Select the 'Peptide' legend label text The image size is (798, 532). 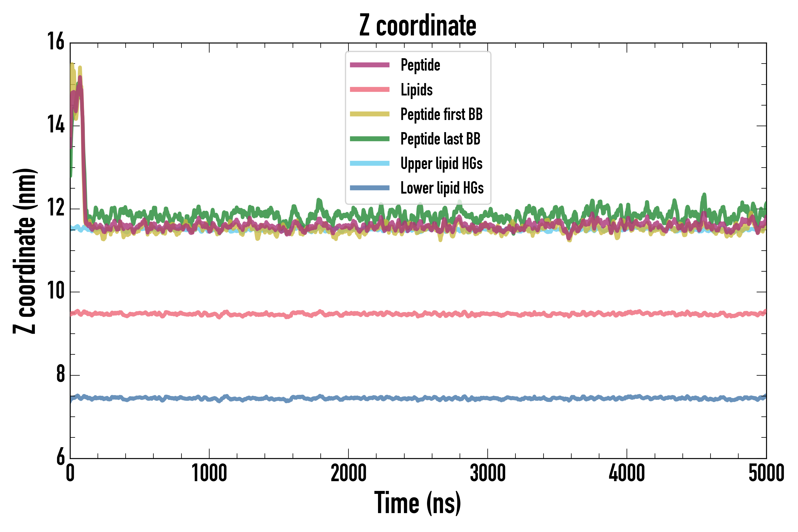coord(420,65)
